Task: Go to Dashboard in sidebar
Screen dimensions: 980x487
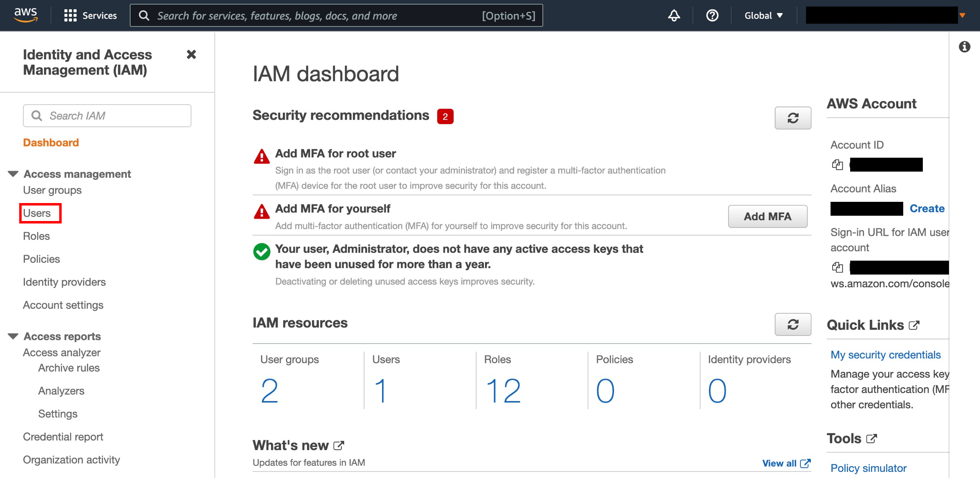Action: [51, 143]
